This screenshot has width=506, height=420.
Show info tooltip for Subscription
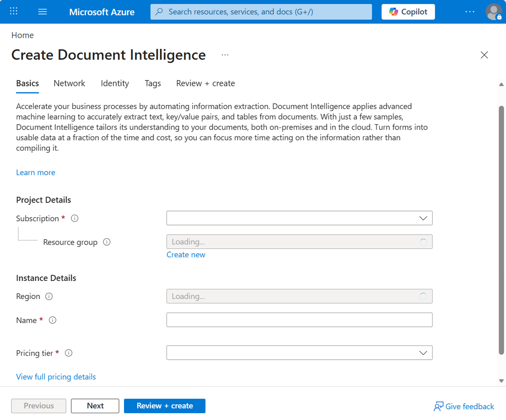pyautogui.click(x=75, y=218)
